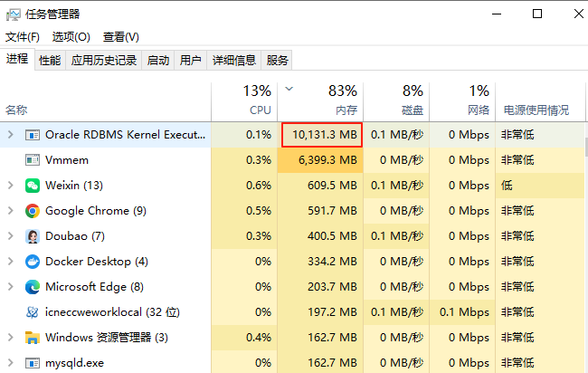Click the Doubao avatar icon
The height and width of the screenshot is (373, 588).
point(33,236)
